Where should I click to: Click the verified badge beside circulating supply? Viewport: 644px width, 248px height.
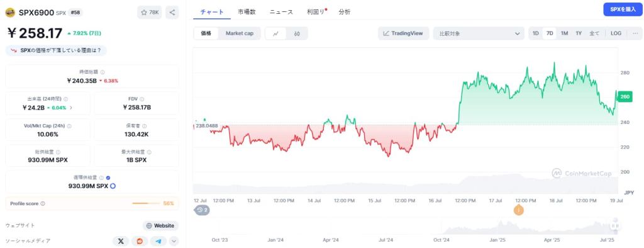tap(108, 178)
